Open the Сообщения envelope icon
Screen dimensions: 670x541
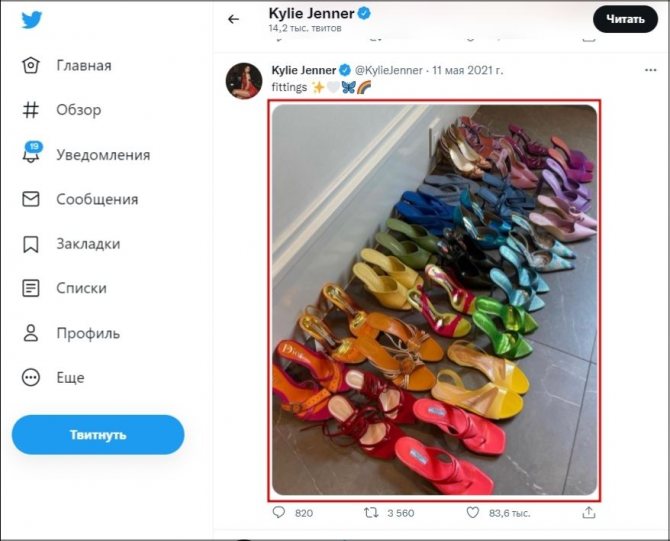click(31, 199)
